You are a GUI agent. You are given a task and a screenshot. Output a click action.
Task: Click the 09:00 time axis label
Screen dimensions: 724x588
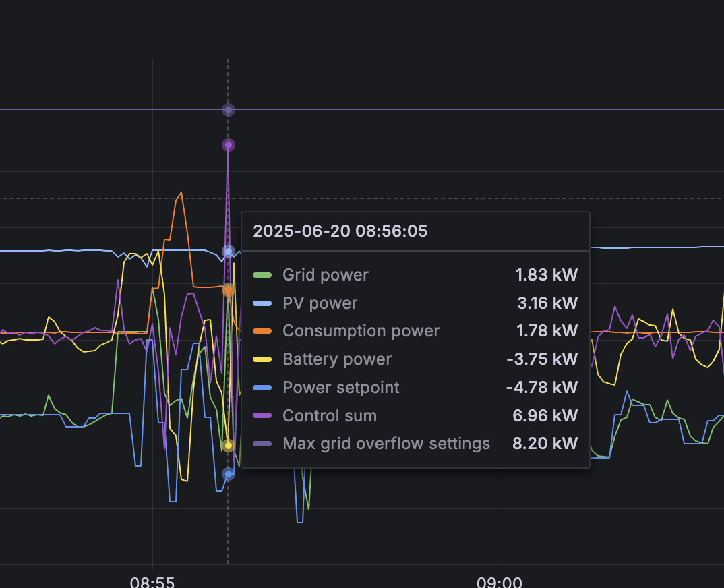point(499,581)
